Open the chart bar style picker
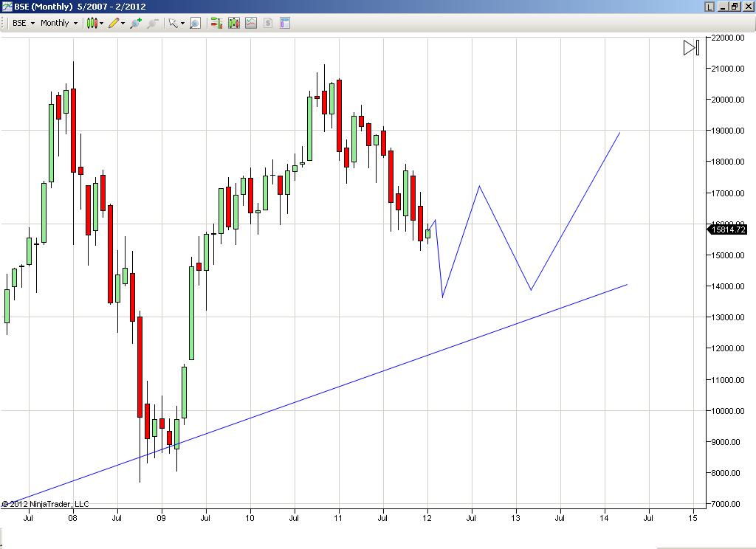Image resolution: width=756 pixels, height=549 pixels. tap(101, 23)
